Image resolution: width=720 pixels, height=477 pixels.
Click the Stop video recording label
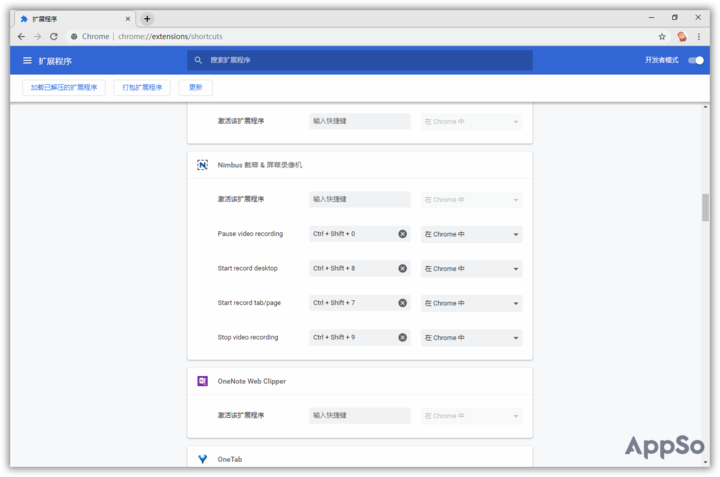pos(248,337)
